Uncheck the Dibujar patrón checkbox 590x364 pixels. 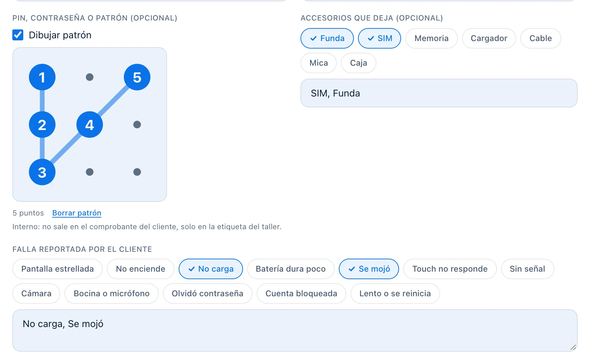coord(18,35)
